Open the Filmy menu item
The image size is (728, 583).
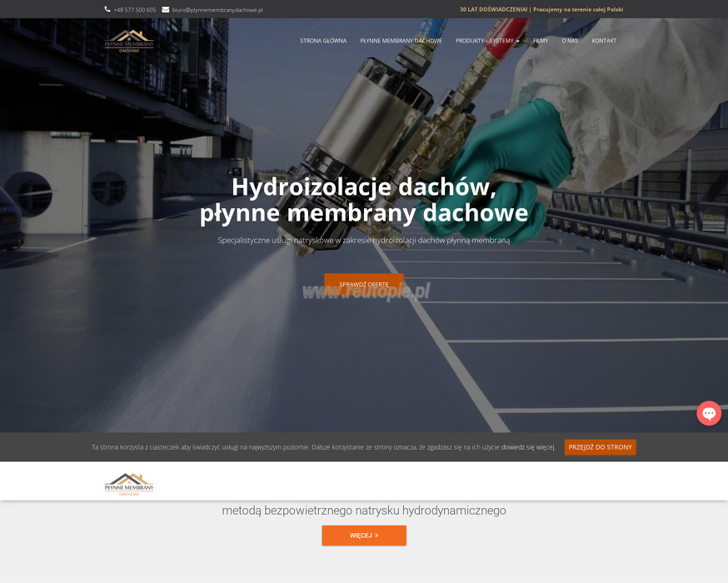(x=541, y=41)
